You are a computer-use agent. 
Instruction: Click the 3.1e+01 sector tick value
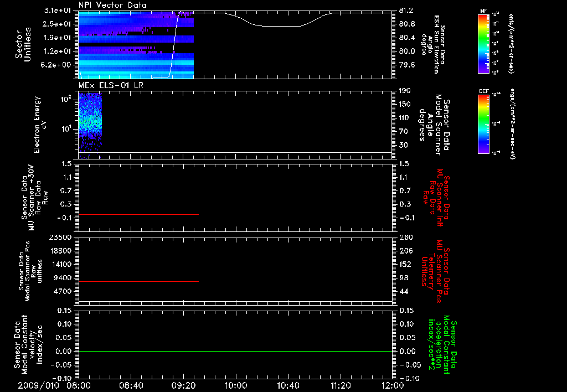[59, 11]
